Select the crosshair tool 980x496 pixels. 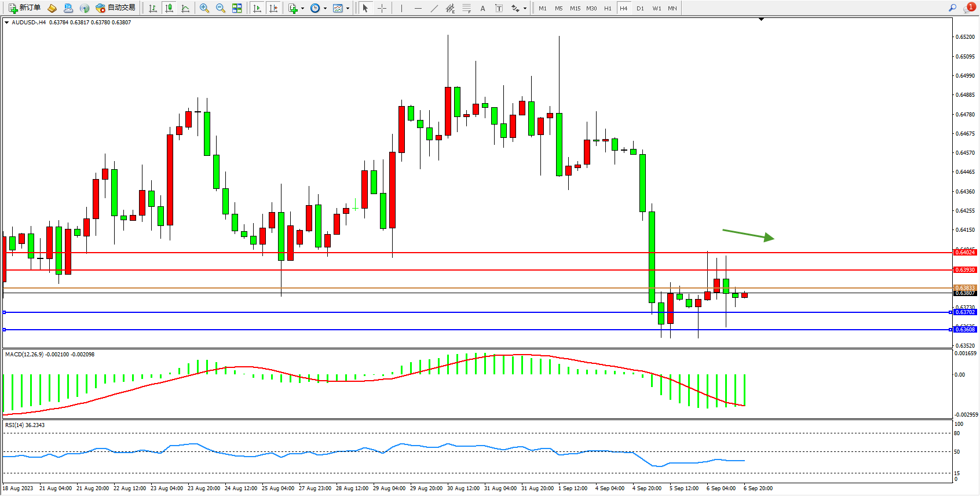click(382, 8)
